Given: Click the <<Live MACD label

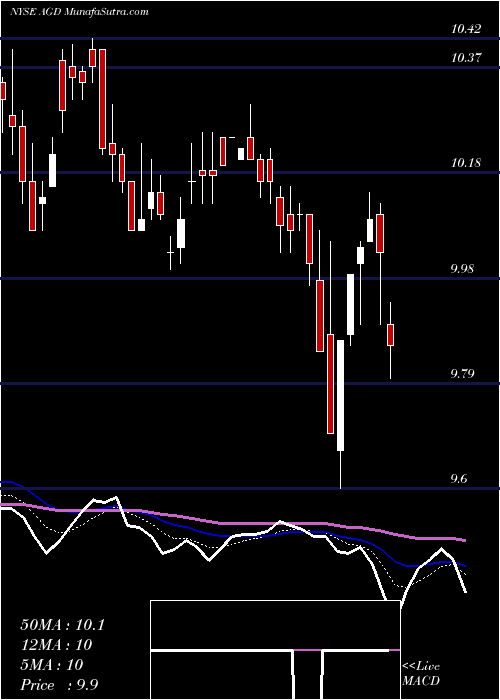Looking at the screenshot, I should (x=421, y=674).
